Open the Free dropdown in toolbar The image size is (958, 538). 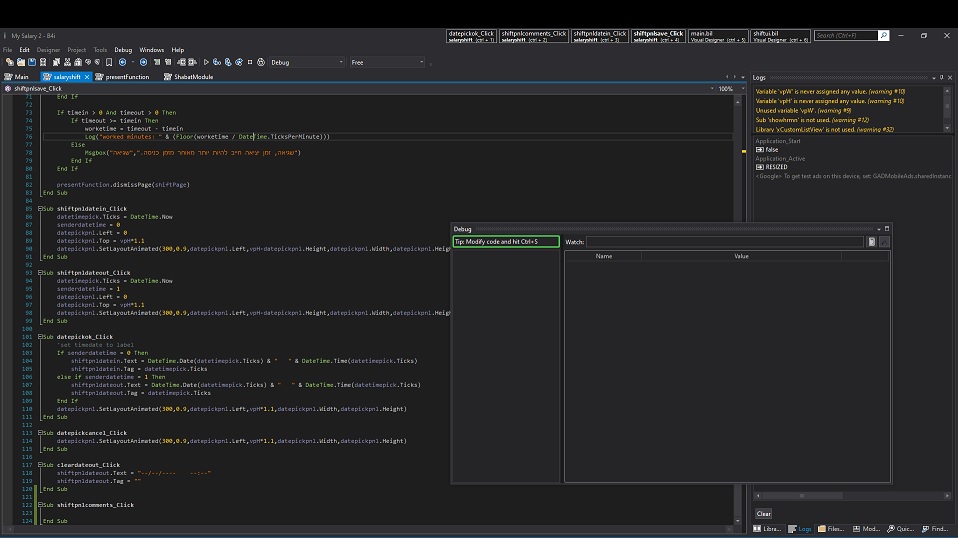pos(388,62)
